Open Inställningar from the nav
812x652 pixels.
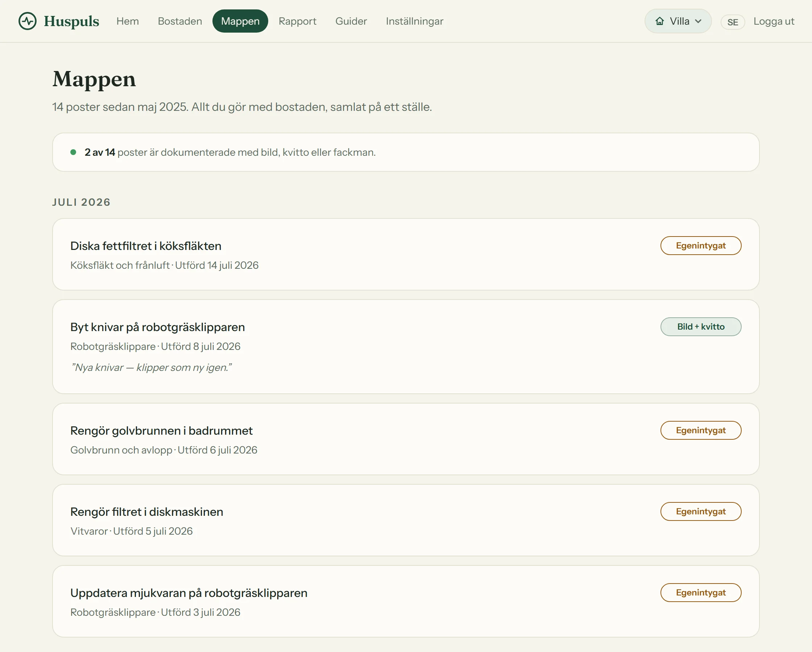tap(415, 21)
